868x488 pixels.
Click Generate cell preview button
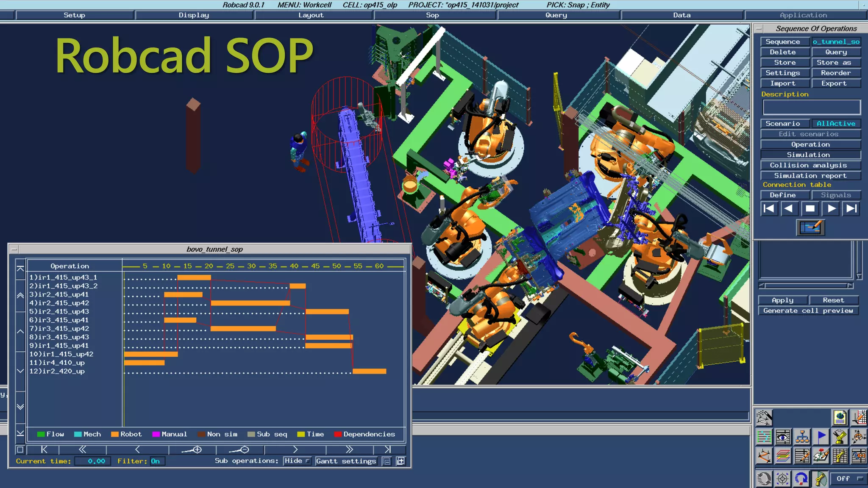808,311
